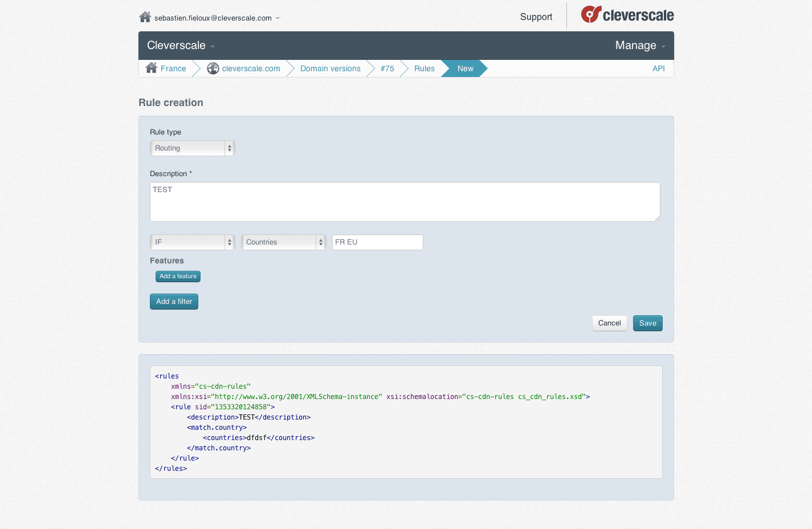Click the cleverscale logo

[x=627, y=15]
